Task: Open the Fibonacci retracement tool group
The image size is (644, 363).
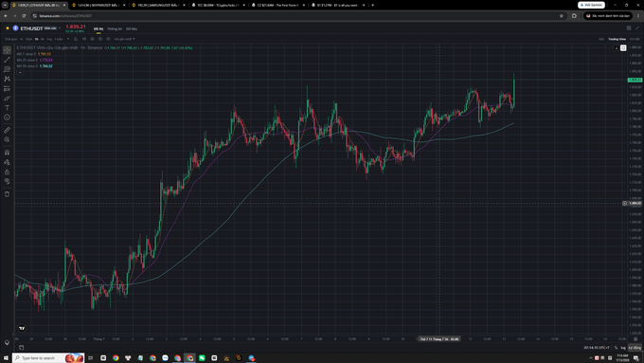Action: [7, 69]
